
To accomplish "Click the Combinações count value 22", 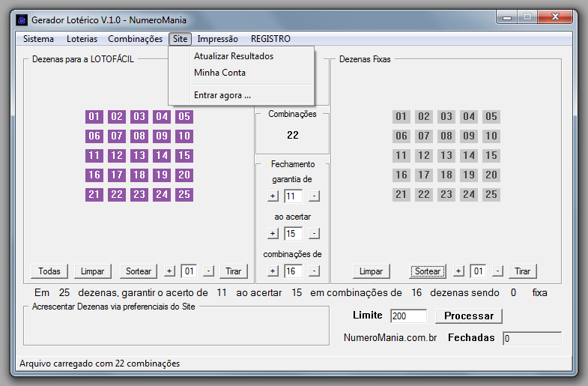I will click(292, 135).
